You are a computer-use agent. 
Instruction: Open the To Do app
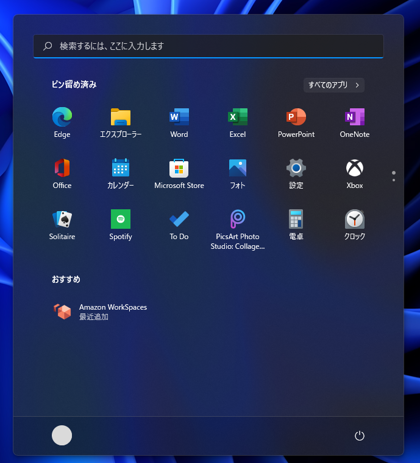pyautogui.click(x=179, y=225)
